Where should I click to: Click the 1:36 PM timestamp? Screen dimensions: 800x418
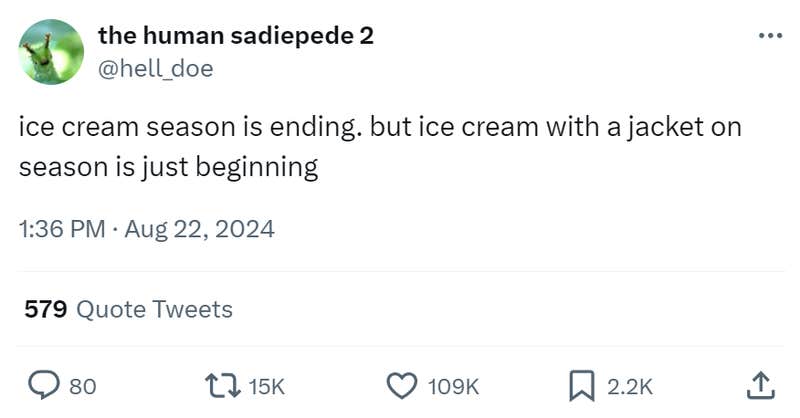[61, 229]
